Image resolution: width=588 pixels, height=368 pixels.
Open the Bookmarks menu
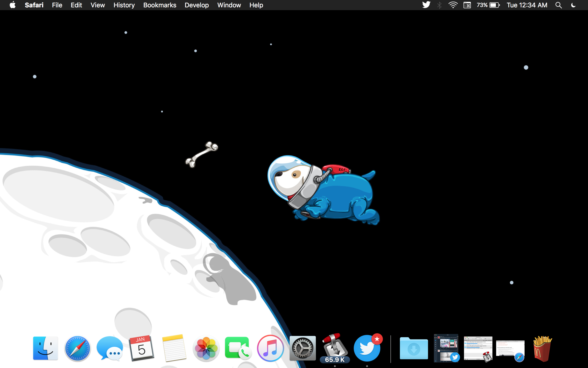tap(160, 5)
